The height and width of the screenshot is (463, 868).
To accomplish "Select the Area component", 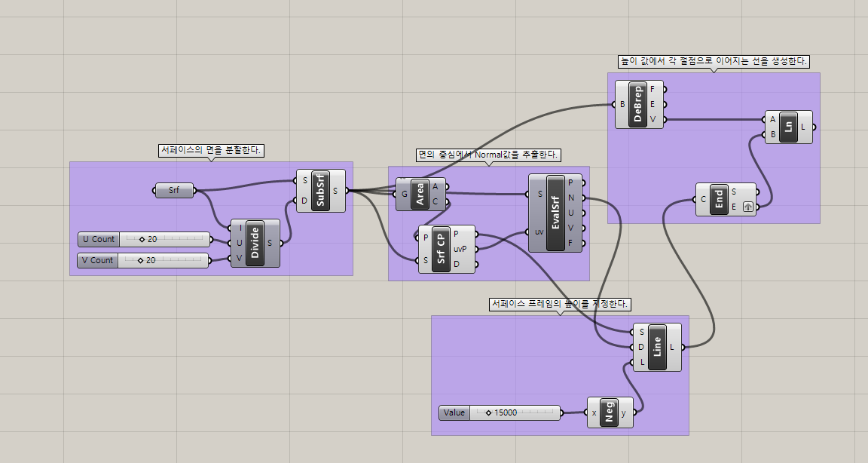I will click(420, 194).
